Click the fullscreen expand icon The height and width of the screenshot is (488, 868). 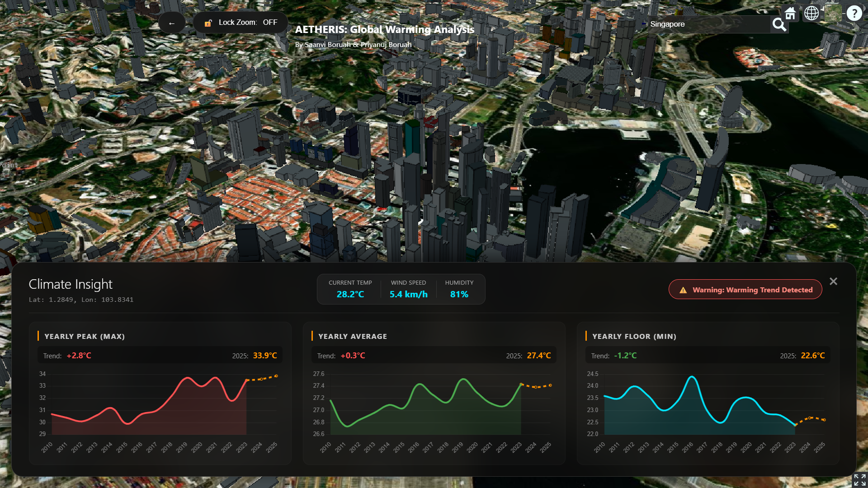[859, 480]
